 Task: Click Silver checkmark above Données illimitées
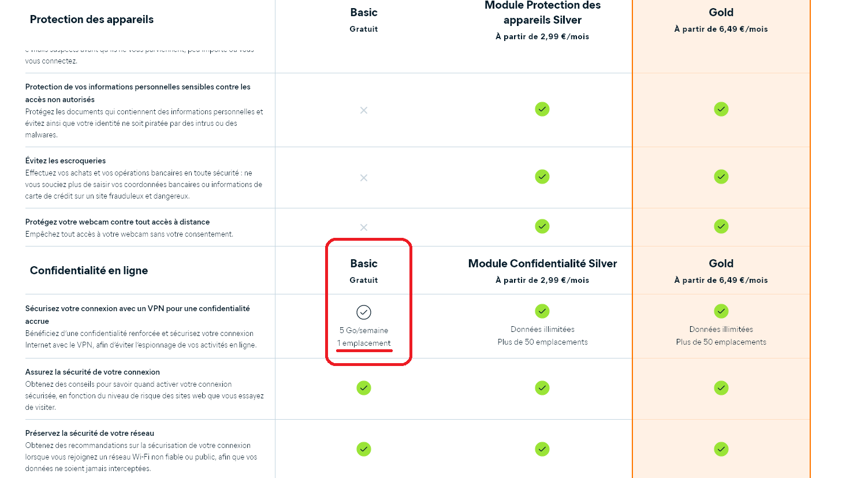click(x=542, y=311)
